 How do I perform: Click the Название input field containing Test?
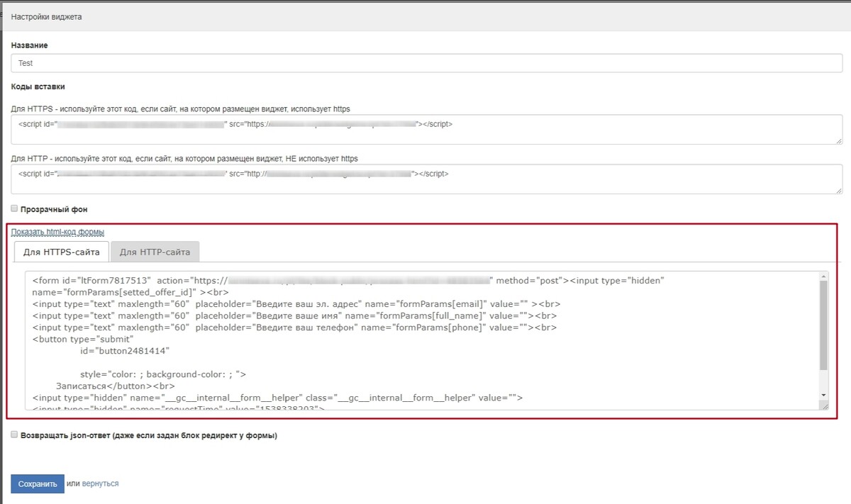point(426,63)
